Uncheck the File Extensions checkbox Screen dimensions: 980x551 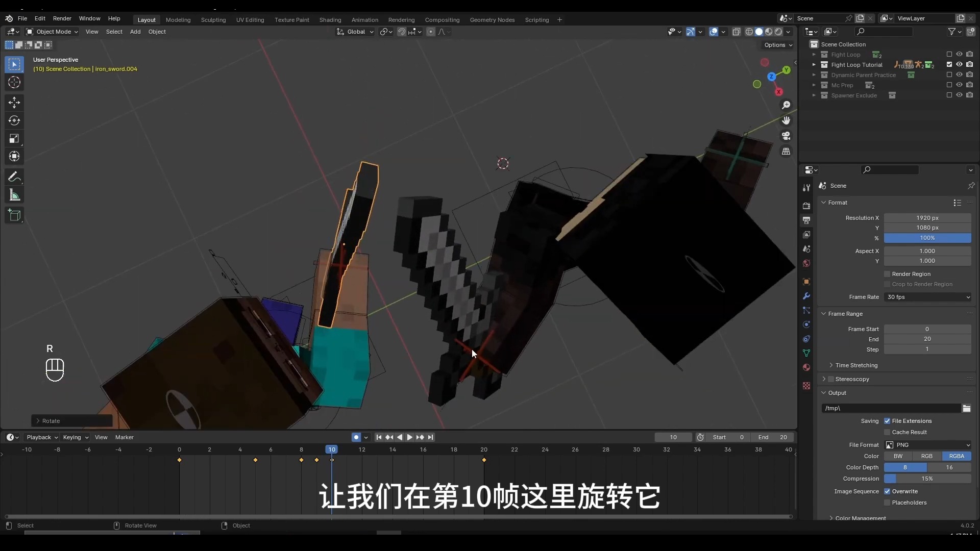pos(887,421)
